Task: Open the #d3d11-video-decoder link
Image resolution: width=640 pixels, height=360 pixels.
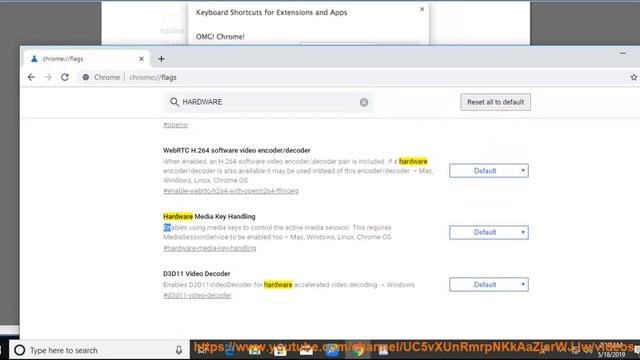Action: [x=197, y=295]
